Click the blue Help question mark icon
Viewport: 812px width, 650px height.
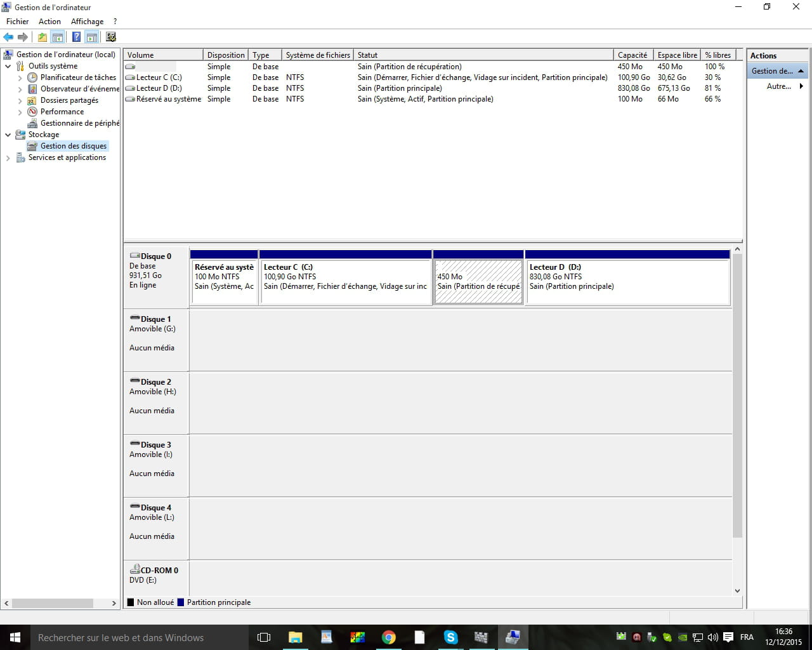(x=76, y=37)
